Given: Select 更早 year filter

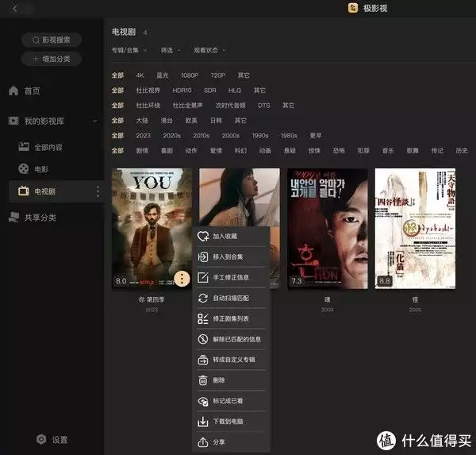Looking at the screenshot, I should tap(316, 136).
